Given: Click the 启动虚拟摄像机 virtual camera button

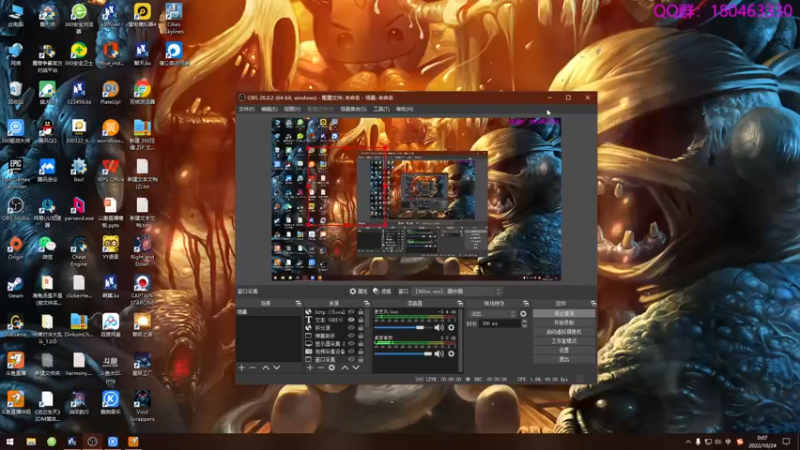Looking at the screenshot, I should (564, 332).
